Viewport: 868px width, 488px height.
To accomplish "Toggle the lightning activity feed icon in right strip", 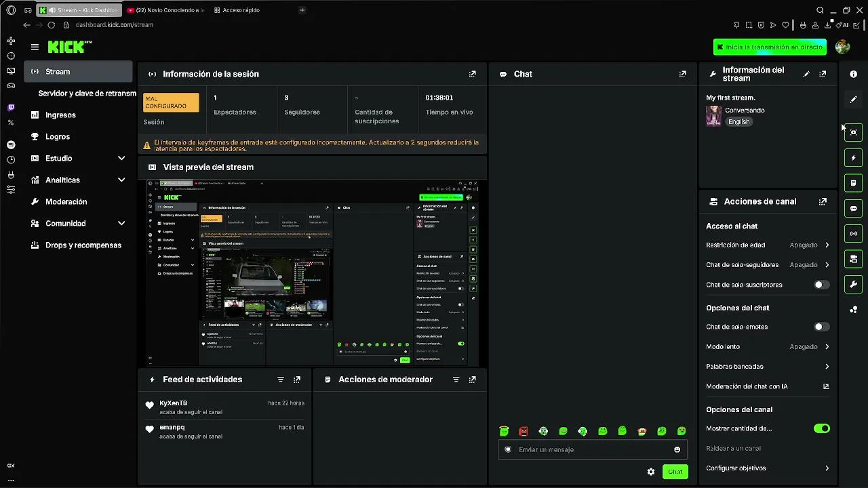I will coord(854,158).
